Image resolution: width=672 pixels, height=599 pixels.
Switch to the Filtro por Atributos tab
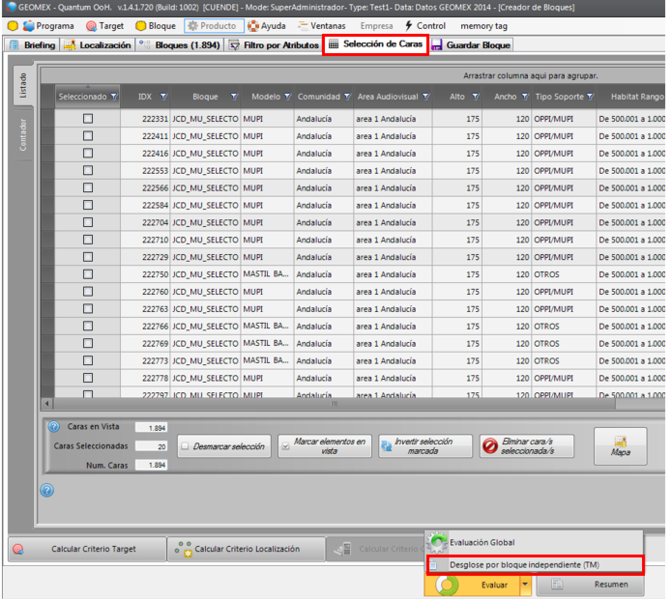(x=274, y=45)
